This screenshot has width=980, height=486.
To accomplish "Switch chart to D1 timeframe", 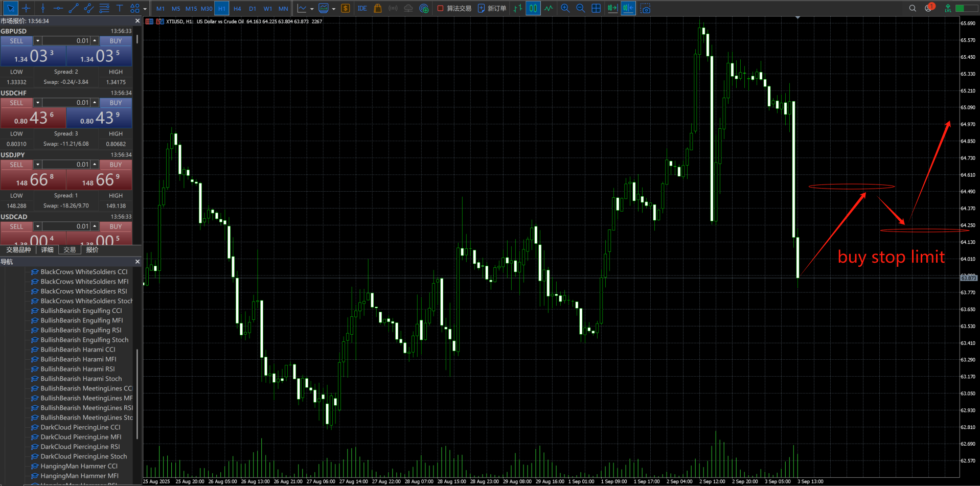I will click(x=253, y=9).
